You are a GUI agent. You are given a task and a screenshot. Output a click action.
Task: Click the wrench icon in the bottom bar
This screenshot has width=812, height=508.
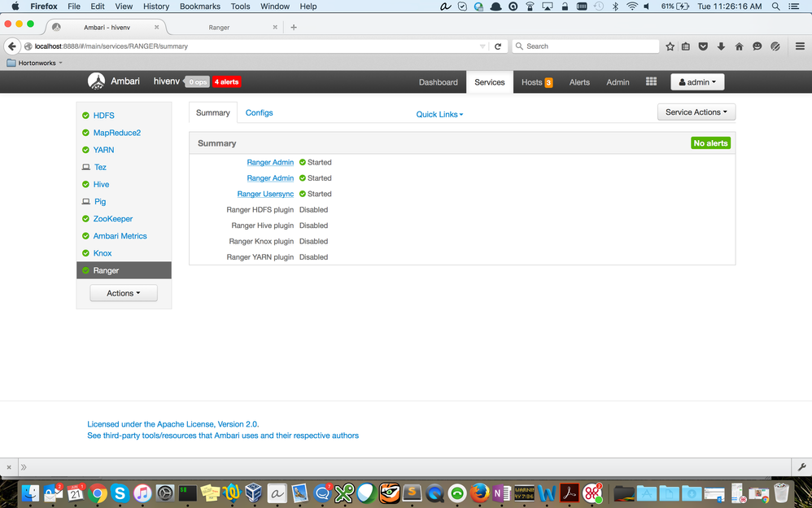(802, 467)
